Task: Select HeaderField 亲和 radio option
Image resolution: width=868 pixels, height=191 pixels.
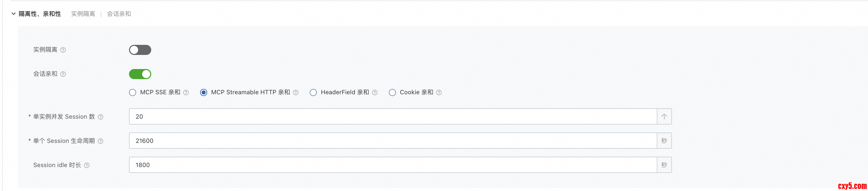Action: (x=313, y=93)
